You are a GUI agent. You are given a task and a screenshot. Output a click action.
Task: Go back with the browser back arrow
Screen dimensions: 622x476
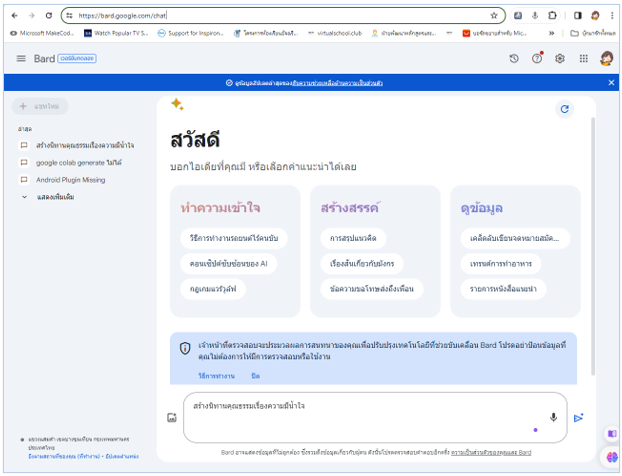15,15
